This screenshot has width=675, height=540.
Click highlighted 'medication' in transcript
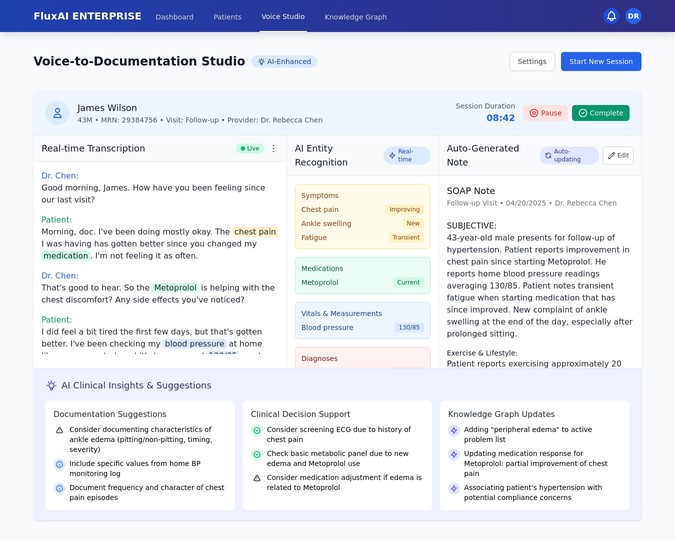[x=65, y=256]
